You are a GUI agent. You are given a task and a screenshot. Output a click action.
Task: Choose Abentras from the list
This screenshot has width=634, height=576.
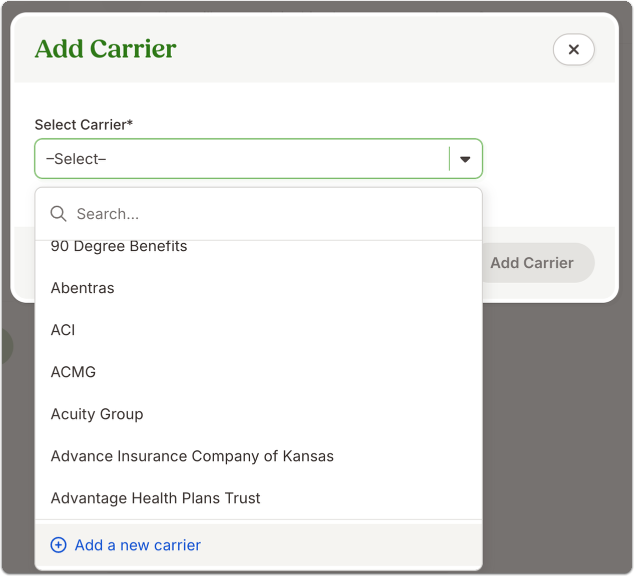(x=259, y=288)
